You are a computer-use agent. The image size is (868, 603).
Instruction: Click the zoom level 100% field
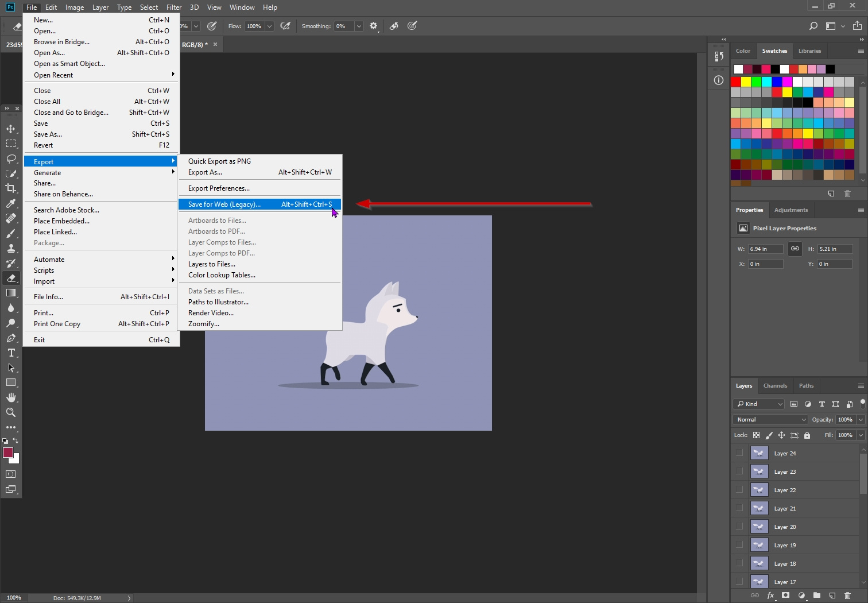(x=14, y=598)
